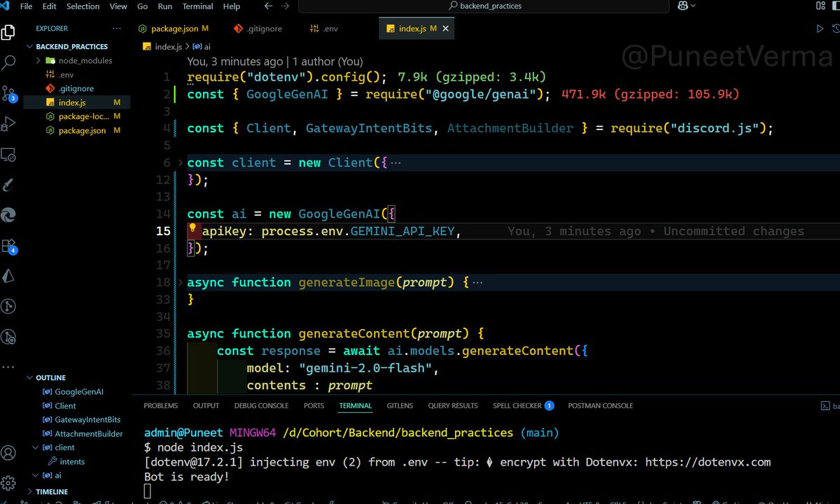Collapse the client node in Outline
840x504 pixels.
36,447
